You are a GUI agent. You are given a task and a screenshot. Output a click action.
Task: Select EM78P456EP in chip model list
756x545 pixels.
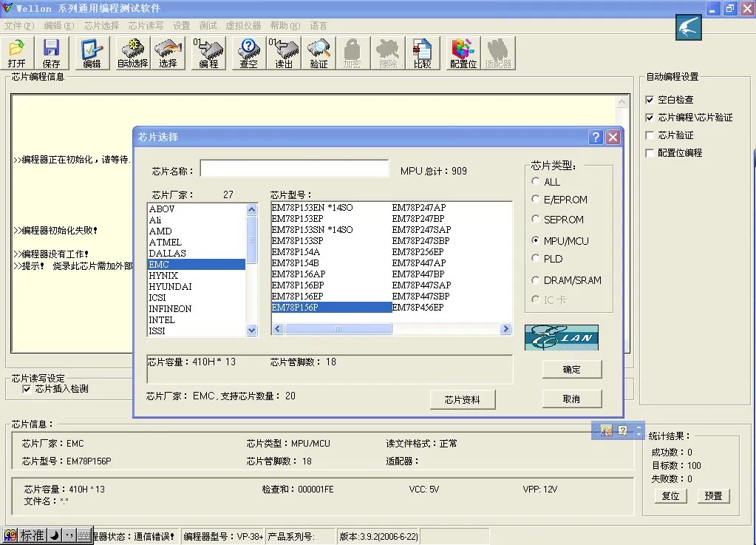point(418,307)
